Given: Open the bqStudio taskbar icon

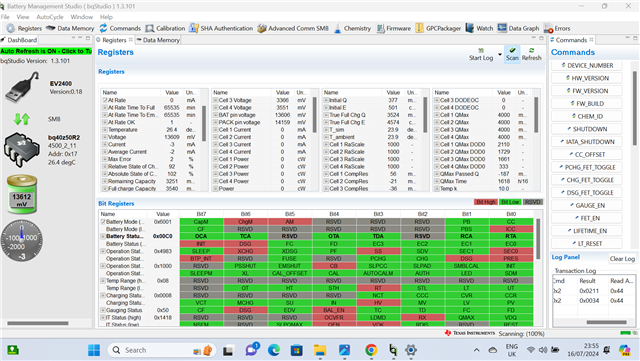Looking at the screenshot, I should tap(393, 350).
